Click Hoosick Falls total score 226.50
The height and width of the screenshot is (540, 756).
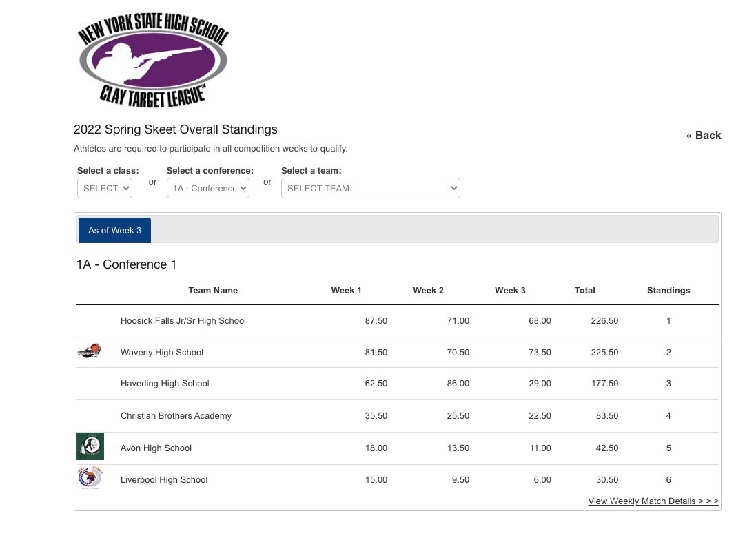click(604, 321)
